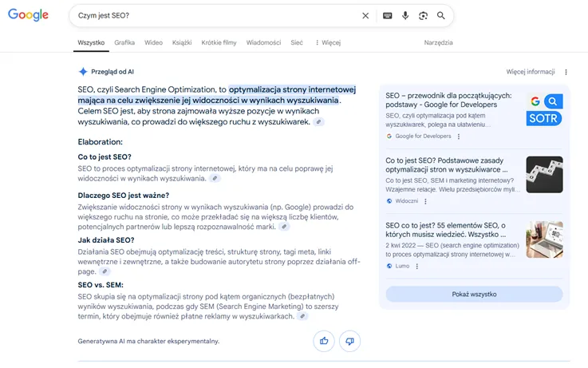Click the Więcej informacji link
Image resolution: width=588 pixels, height=368 pixels.
(x=531, y=72)
